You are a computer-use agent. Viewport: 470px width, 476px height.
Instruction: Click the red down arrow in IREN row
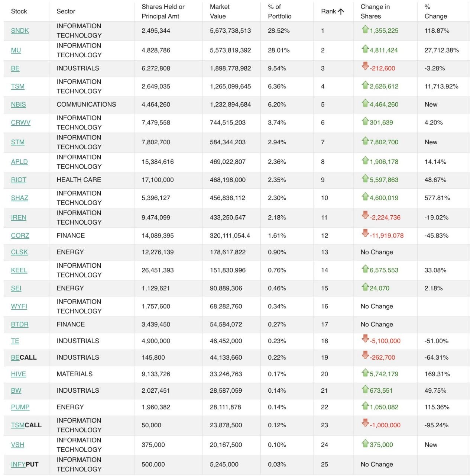[x=365, y=216]
